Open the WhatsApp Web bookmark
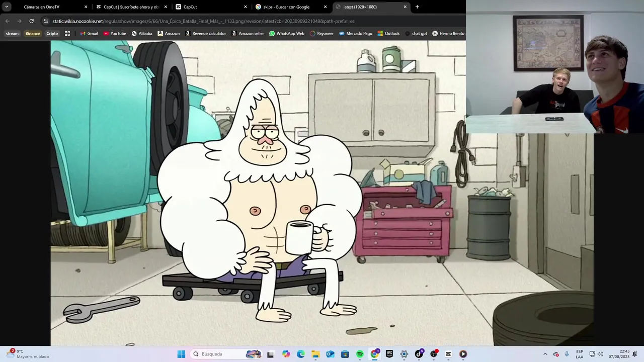The width and height of the screenshot is (644, 362). [287, 34]
